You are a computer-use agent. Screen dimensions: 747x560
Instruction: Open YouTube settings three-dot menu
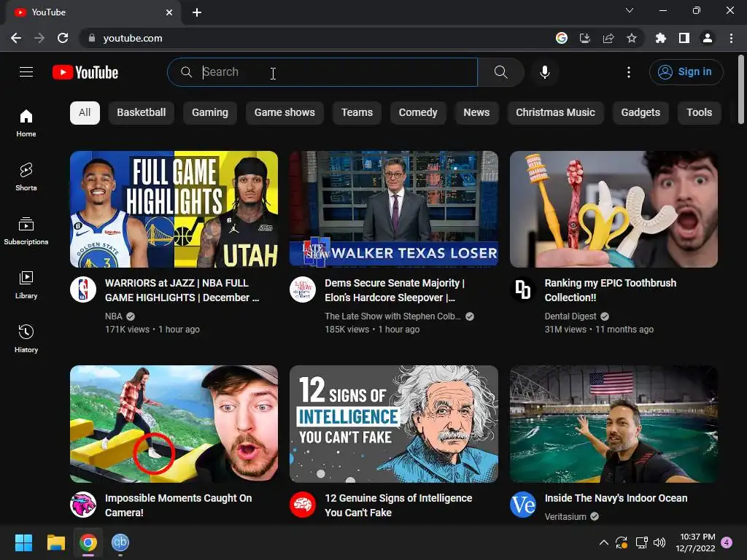tap(628, 72)
